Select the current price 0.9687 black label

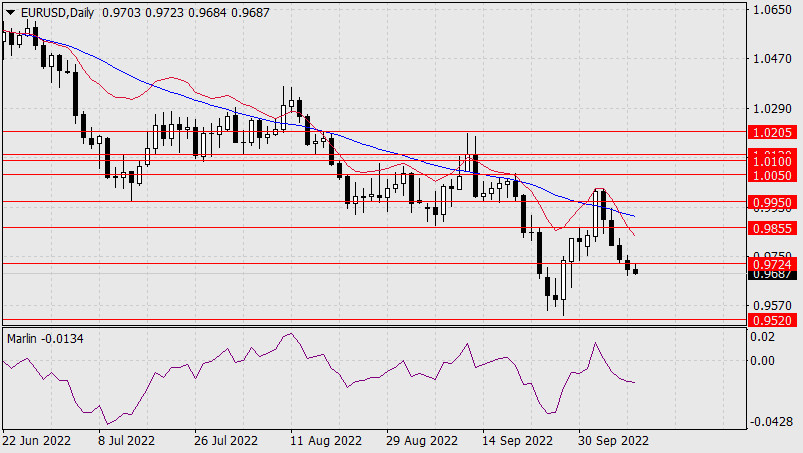pyautogui.click(x=772, y=275)
